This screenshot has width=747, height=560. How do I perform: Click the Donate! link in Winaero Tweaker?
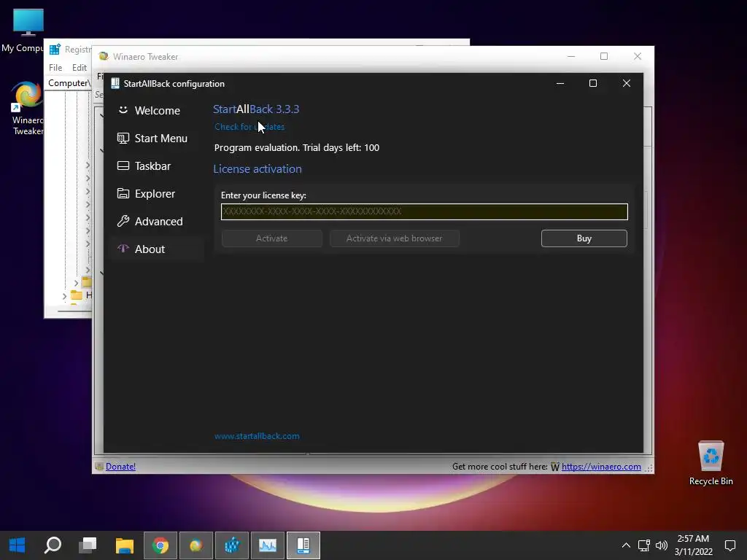point(120,467)
